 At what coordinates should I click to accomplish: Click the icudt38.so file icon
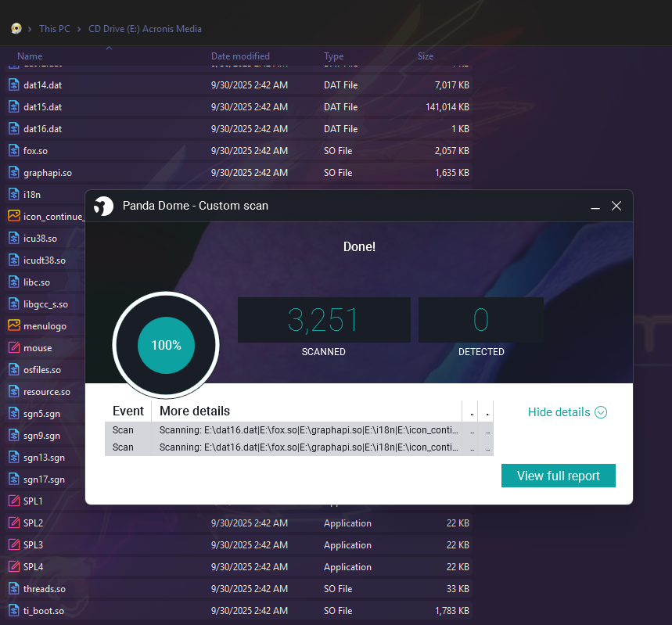click(14, 260)
